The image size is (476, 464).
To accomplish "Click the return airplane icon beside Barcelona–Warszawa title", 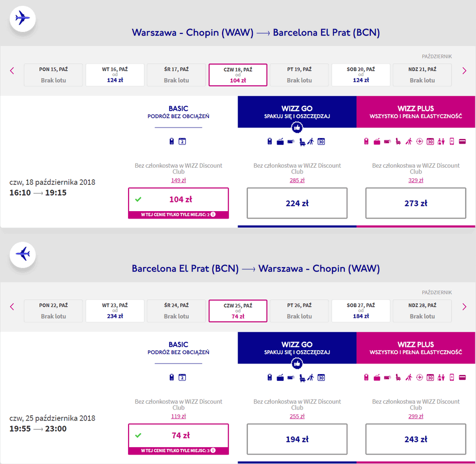I will 23,254.
